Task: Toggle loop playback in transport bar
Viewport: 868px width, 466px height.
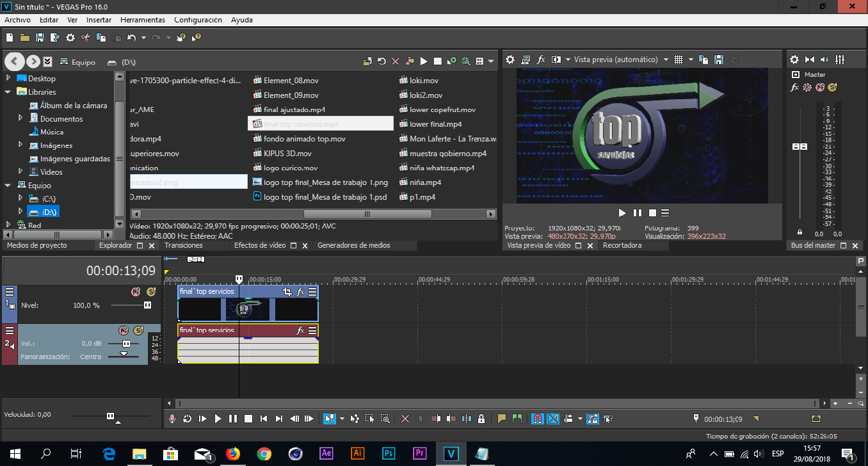Action: point(187,419)
